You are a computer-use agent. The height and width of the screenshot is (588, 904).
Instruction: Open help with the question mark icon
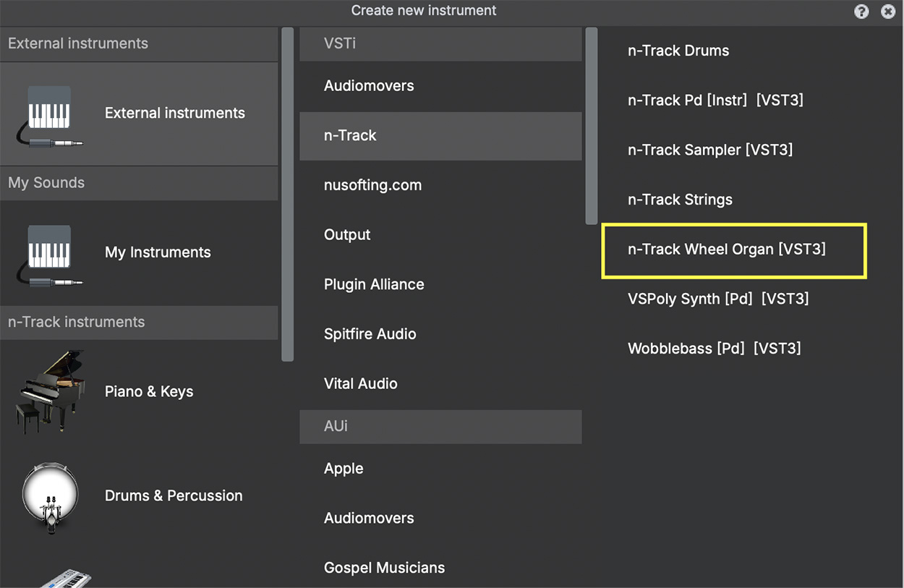pos(861,11)
